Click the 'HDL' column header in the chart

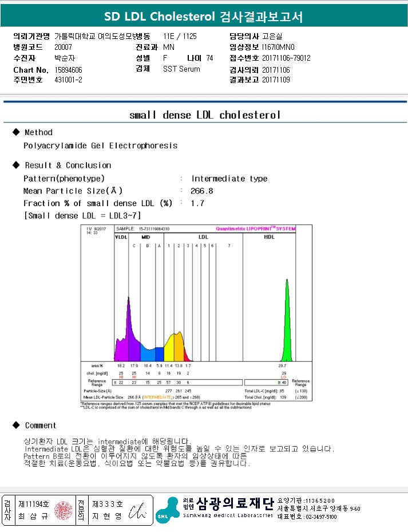270,237
